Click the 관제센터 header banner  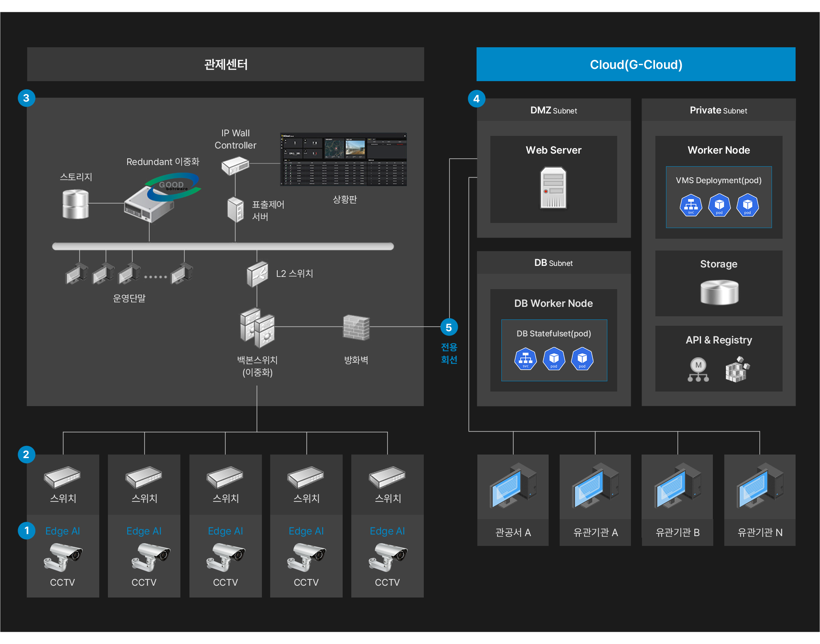pos(225,64)
